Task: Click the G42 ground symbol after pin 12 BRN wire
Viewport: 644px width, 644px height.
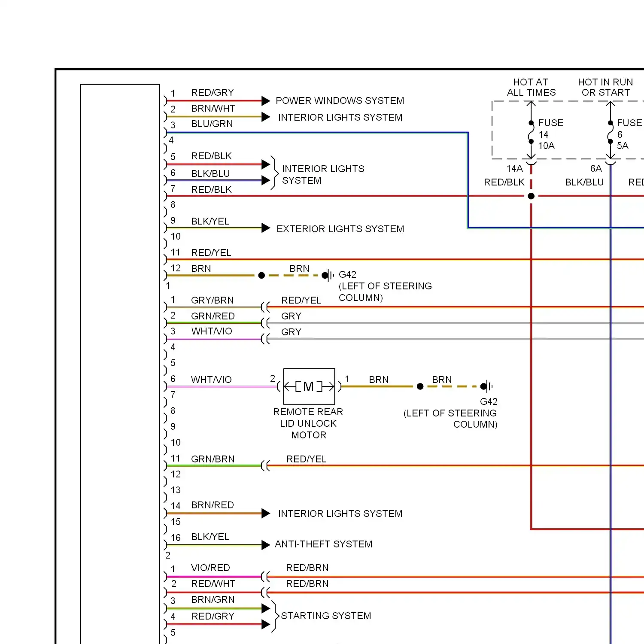Action: pos(328,275)
